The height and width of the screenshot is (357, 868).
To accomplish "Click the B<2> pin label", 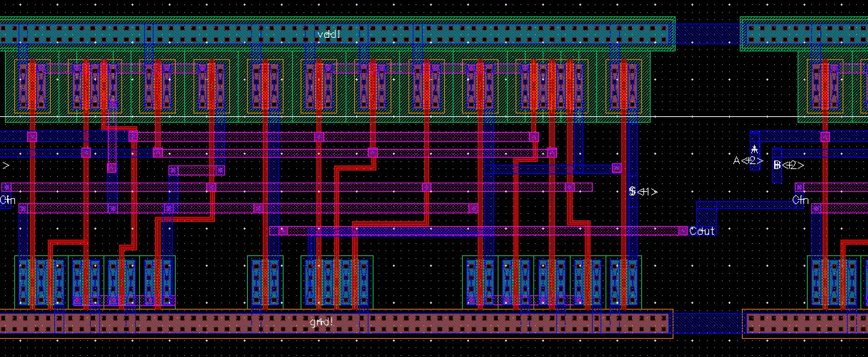I will point(789,165).
